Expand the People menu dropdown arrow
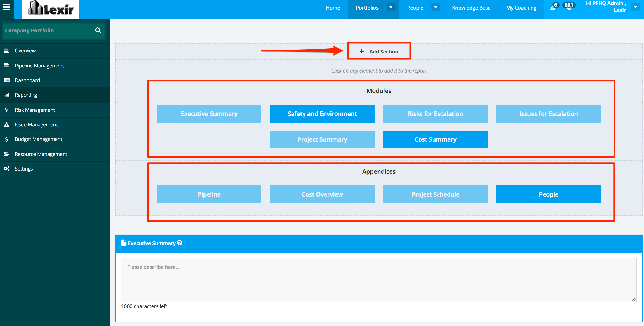644x326 pixels. [x=436, y=7]
